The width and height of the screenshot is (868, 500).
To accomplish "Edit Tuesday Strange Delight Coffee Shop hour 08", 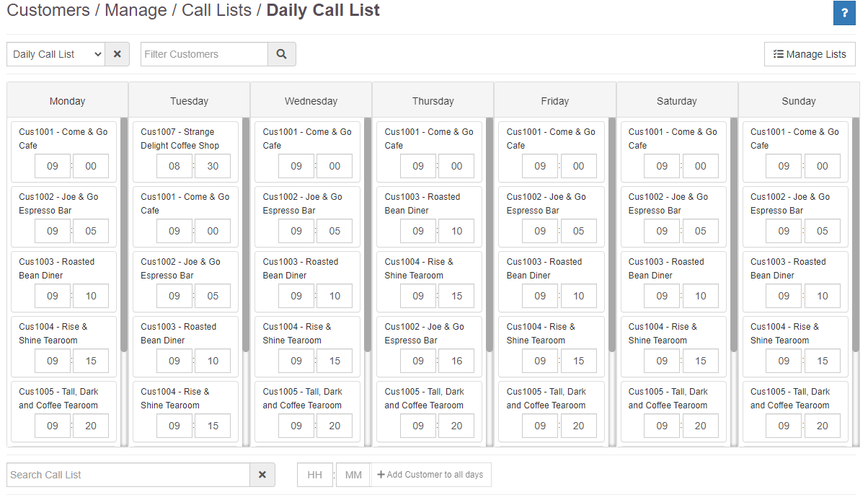I will [174, 166].
